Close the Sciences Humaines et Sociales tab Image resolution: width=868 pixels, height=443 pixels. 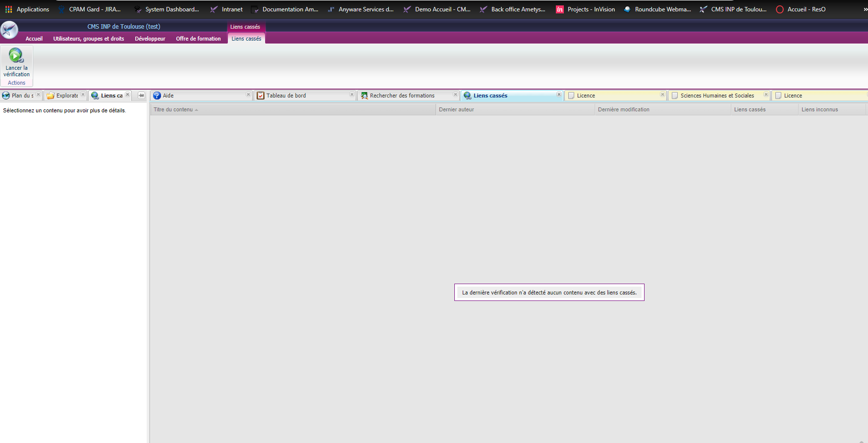766,95
